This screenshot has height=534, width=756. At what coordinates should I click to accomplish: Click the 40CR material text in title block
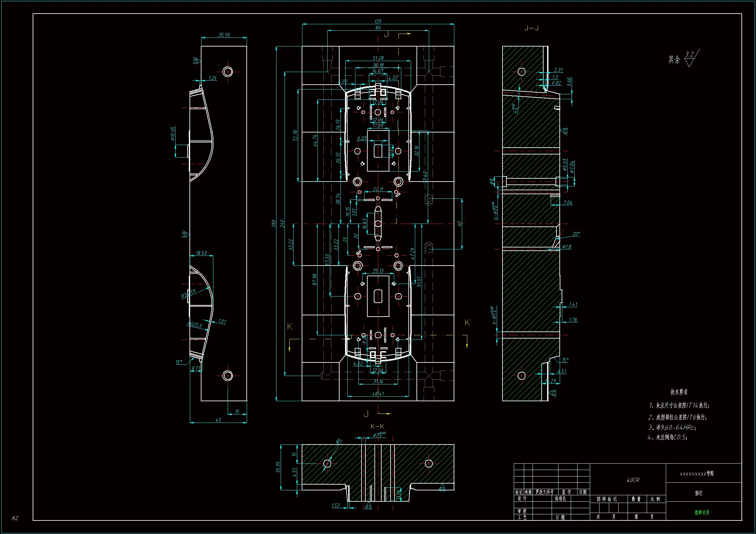pyautogui.click(x=633, y=480)
